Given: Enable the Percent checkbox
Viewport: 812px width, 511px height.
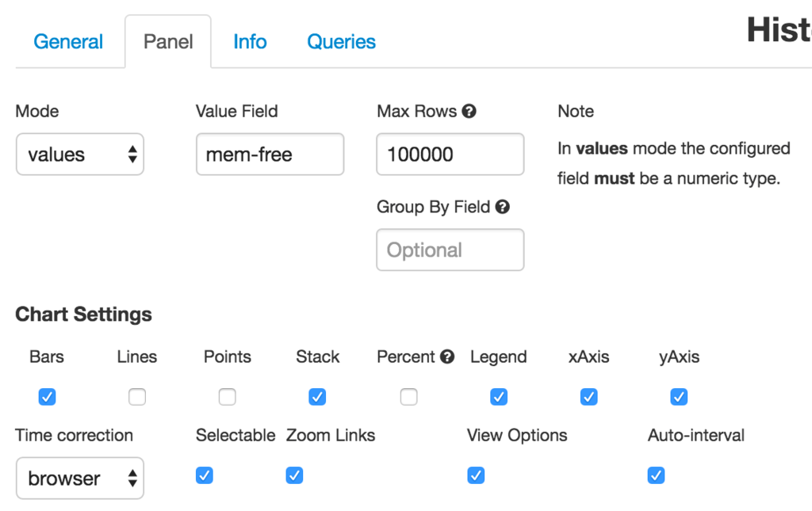Looking at the screenshot, I should click(408, 397).
